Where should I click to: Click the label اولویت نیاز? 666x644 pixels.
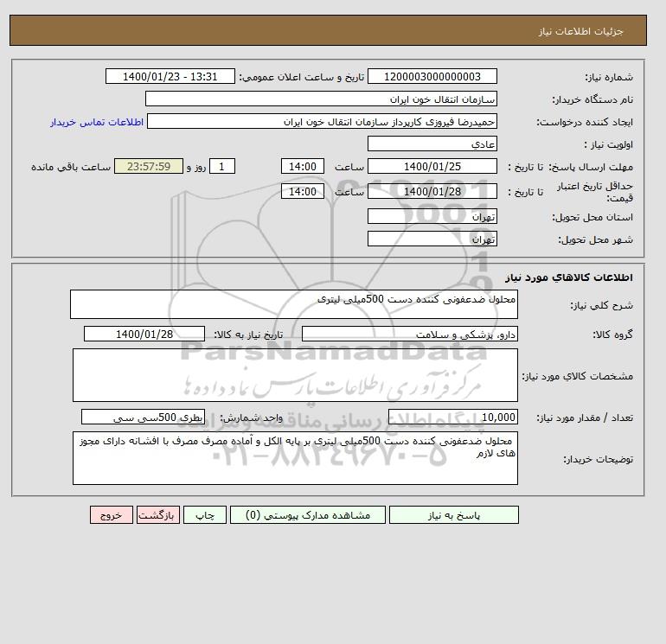pos(609,144)
